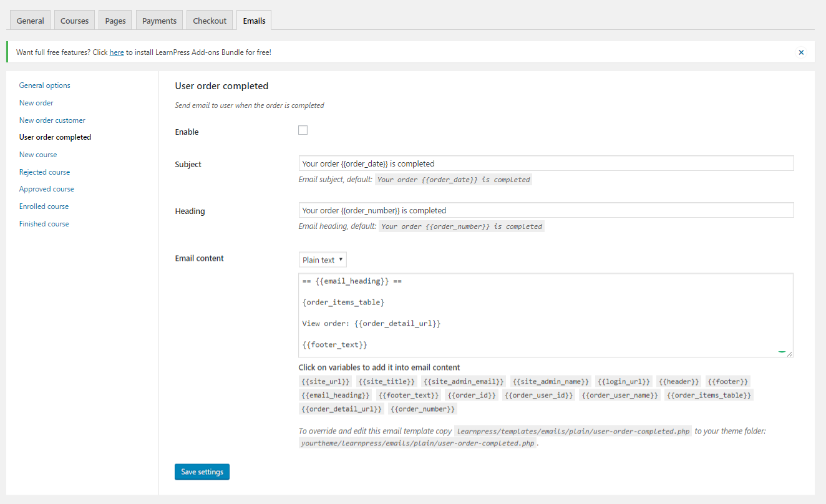Go to Finished course email settings
Image resolution: width=826 pixels, height=504 pixels.
click(x=44, y=224)
